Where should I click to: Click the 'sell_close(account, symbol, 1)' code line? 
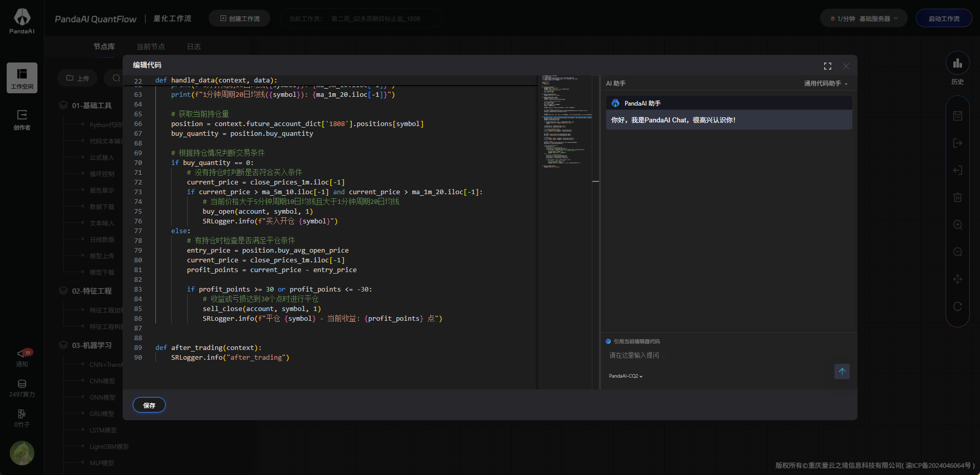tap(262, 309)
